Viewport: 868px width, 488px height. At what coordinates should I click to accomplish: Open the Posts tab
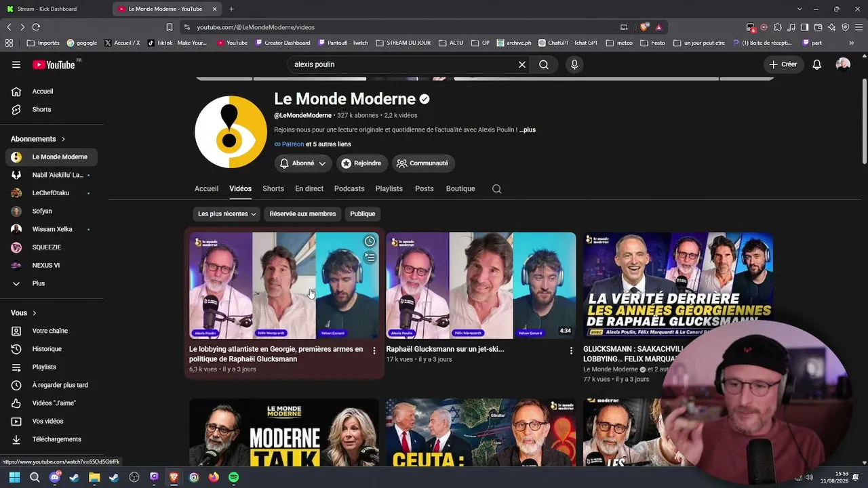pos(425,189)
